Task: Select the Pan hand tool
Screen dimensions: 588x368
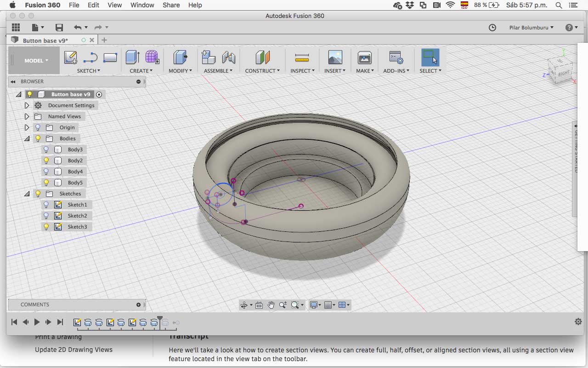Action: point(271,305)
